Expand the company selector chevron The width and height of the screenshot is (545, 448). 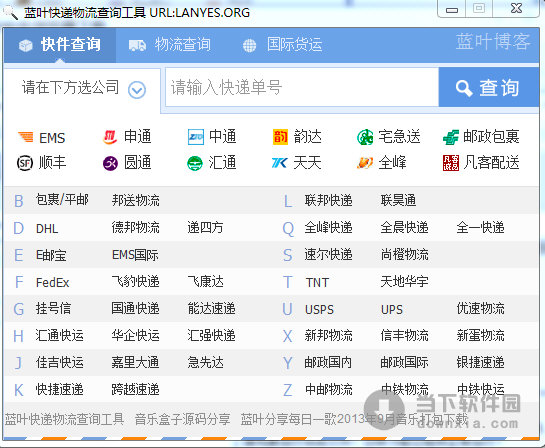(x=137, y=90)
